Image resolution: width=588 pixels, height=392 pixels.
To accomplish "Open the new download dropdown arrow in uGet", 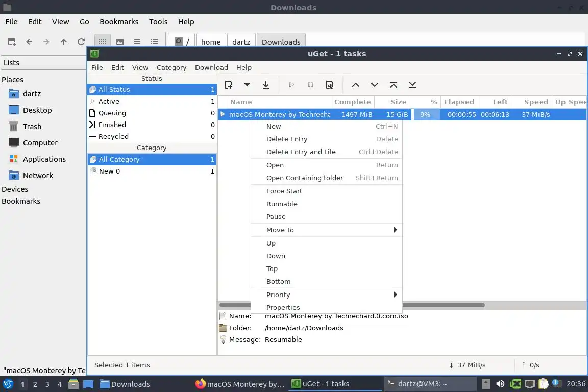I will tap(247, 85).
